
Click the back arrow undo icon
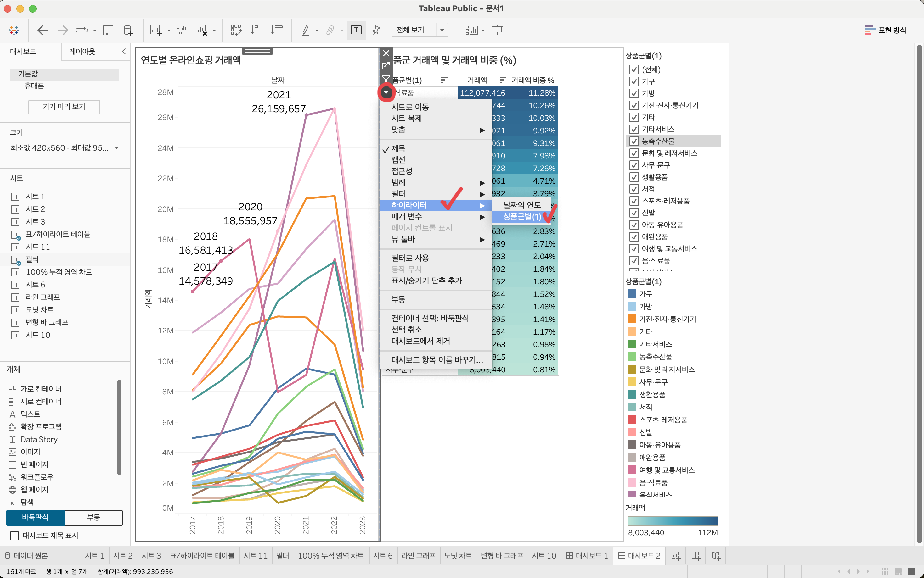pos(42,30)
